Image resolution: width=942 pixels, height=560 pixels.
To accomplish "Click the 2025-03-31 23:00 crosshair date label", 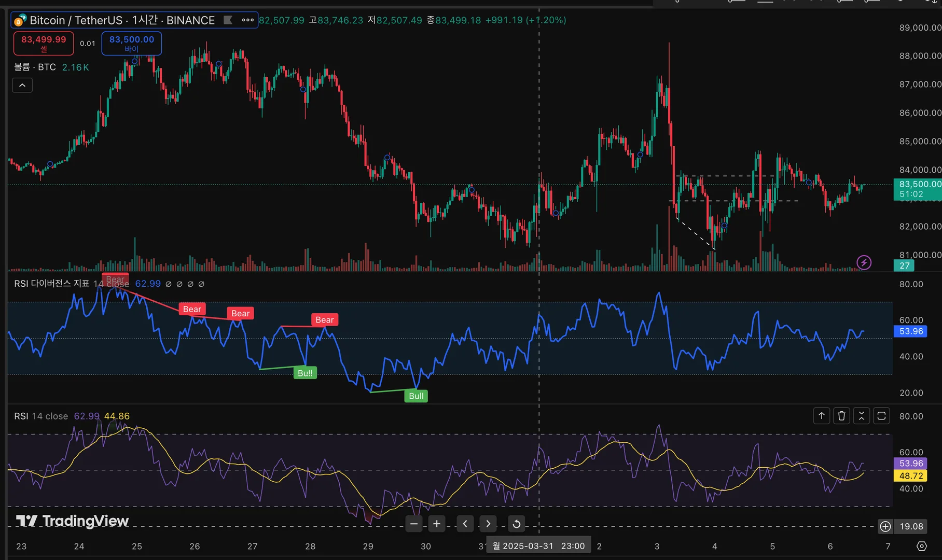I will pos(538,546).
